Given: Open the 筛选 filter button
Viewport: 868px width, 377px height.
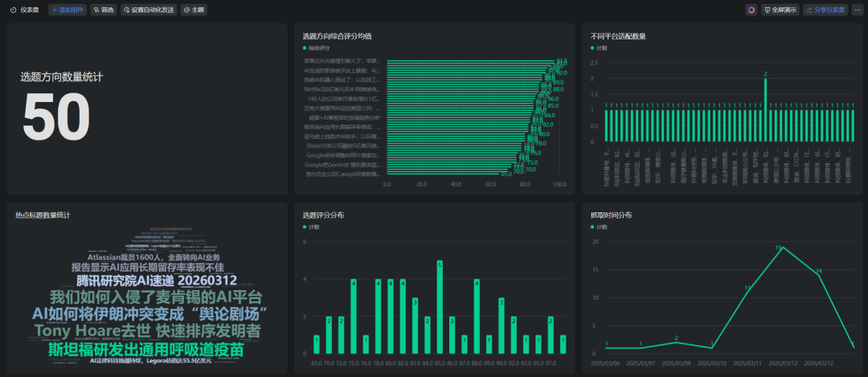Looking at the screenshot, I should [x=104, y=10].
